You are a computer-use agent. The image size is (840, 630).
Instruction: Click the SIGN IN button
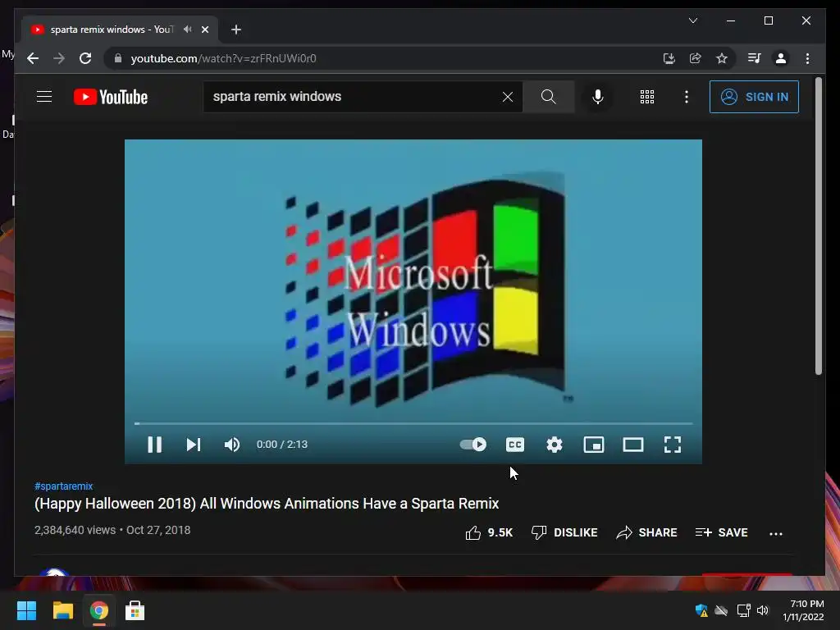click(x=755, y=97)
